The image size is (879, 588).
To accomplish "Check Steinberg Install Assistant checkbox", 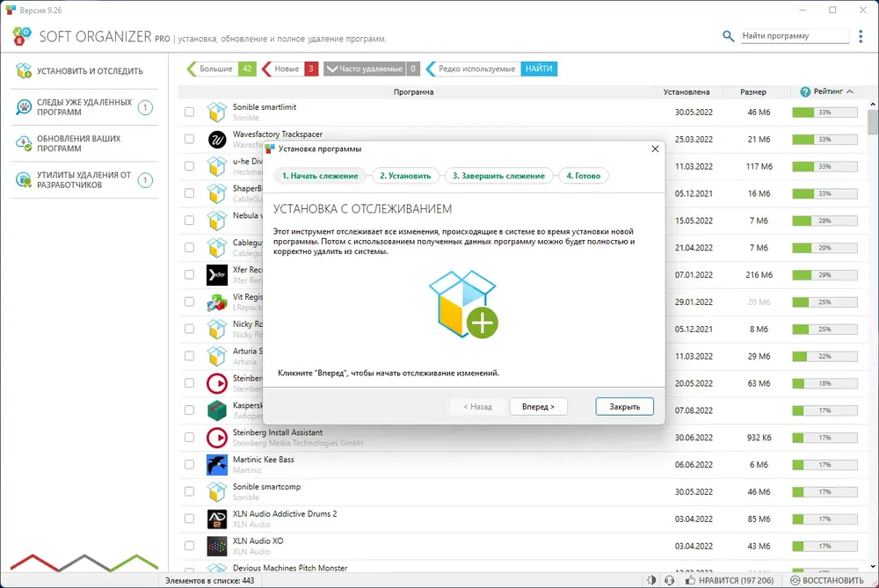I will coord(190,437).
